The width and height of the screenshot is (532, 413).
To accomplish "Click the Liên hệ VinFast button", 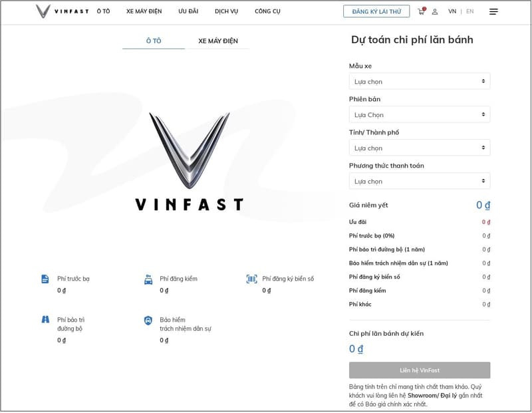I will tap(420, 370).
